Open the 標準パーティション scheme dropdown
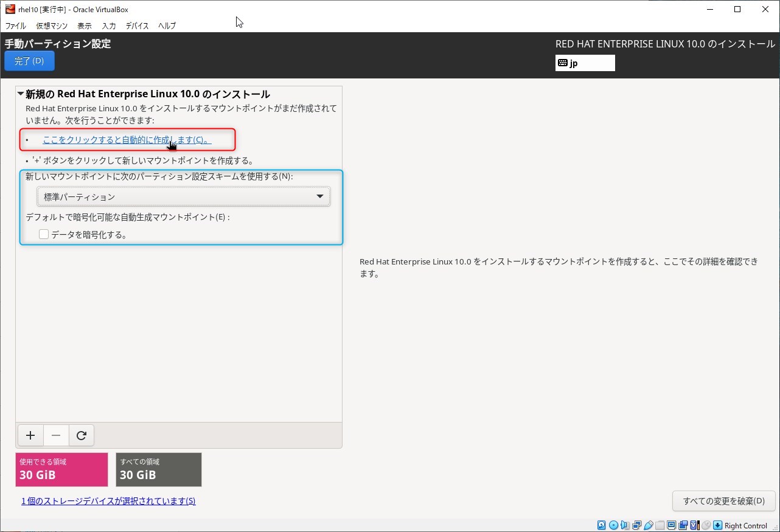Image resolution: width=780 pixels, height=532 pixels. [x=183, y=197]
